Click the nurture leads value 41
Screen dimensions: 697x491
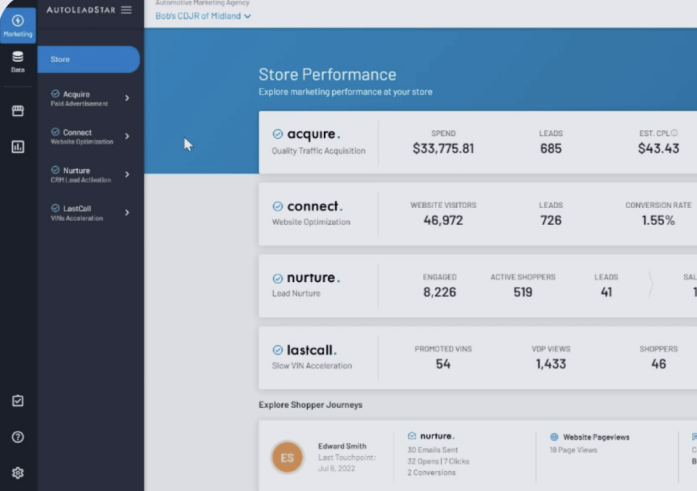606,292
